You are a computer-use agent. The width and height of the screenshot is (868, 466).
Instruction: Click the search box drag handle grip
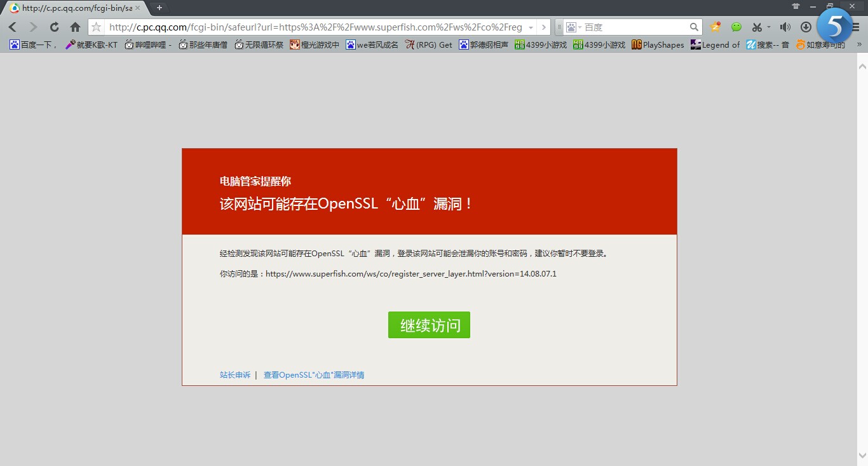pos(559,27)
